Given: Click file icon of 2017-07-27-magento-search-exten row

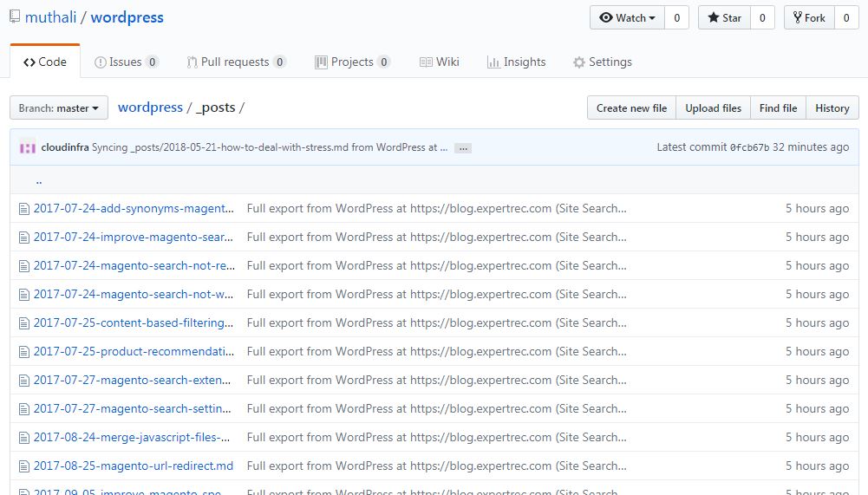Looking at the screenshot, I should (x=23, y=381).
